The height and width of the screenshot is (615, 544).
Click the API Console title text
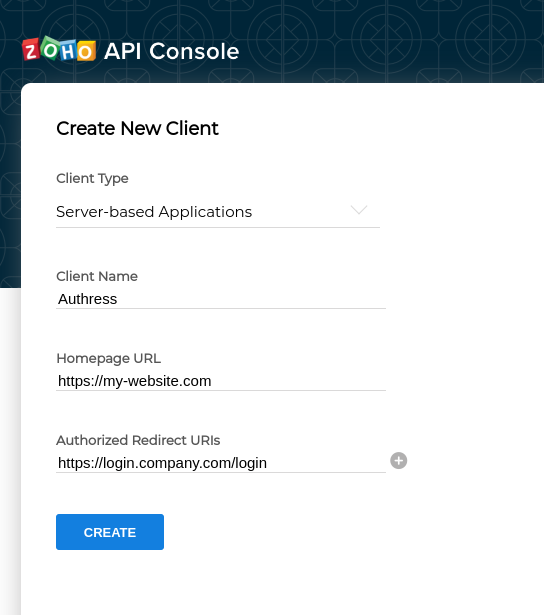[x=171, y=51]
